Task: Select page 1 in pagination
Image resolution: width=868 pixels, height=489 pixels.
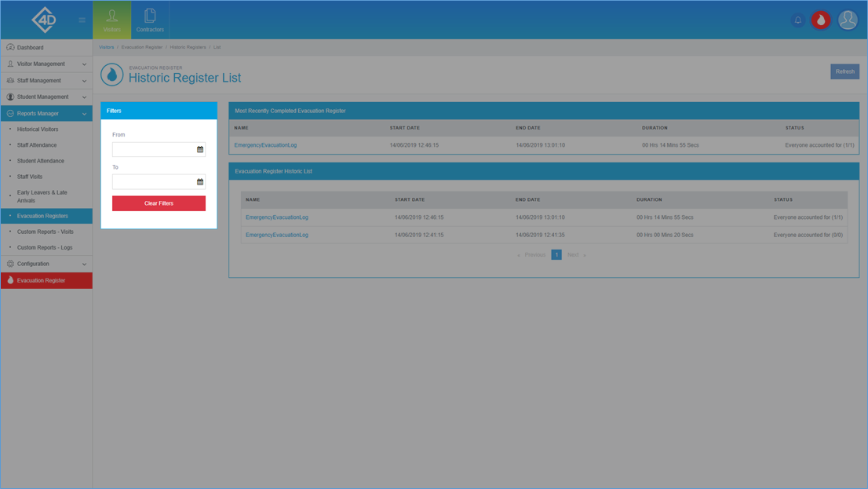Action: click(x=556, y=255)
